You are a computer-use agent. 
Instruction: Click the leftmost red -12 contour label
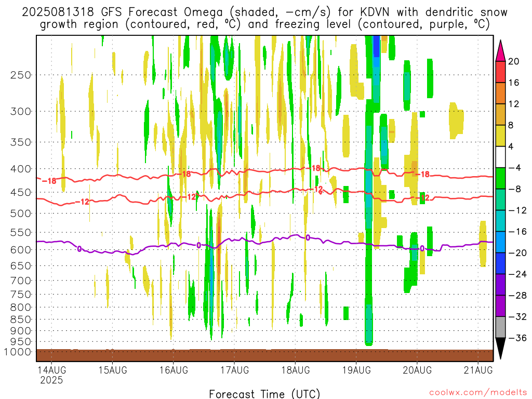click(x=82, y=202)
